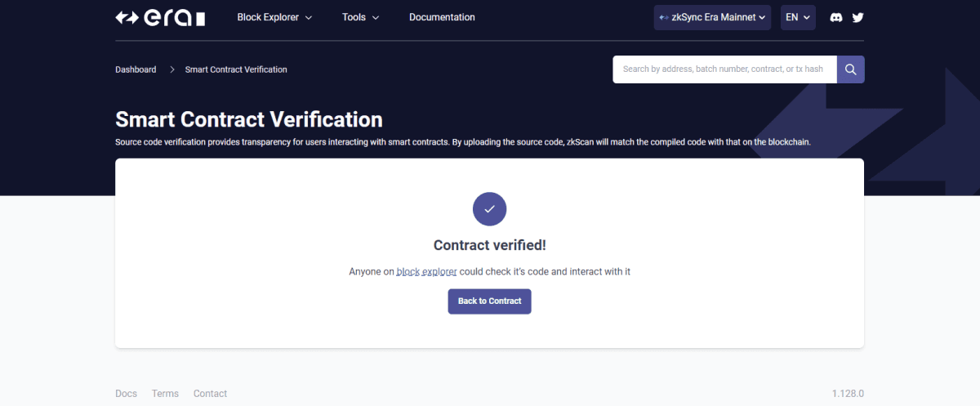
Task: Open the zkSync Era Mainnet network selector
Action: pyautogui.click(x=712, y=17)
